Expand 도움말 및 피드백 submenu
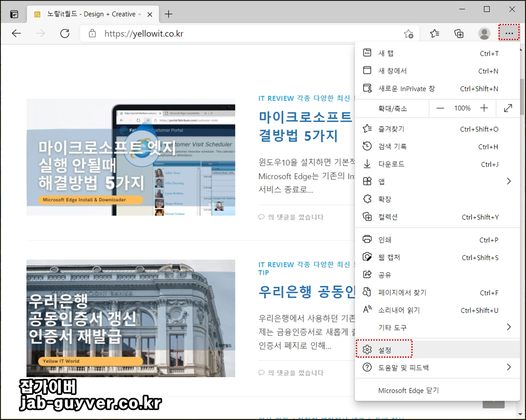526x420 pixels. pos(437,367)
